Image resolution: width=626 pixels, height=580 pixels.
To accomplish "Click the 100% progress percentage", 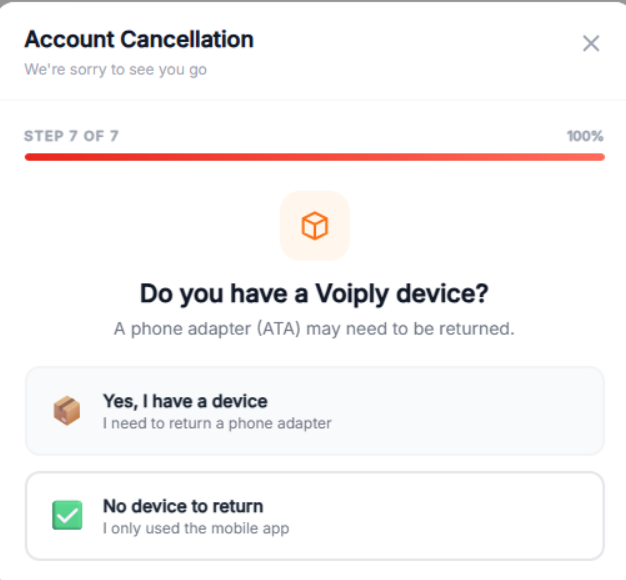I will click(585, 136).
